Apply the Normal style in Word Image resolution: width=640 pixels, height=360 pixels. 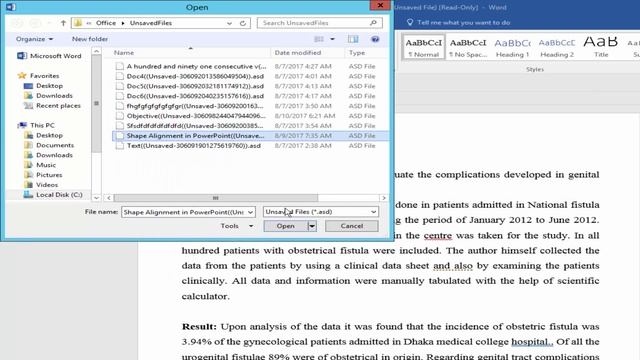(x=423, y=47)
